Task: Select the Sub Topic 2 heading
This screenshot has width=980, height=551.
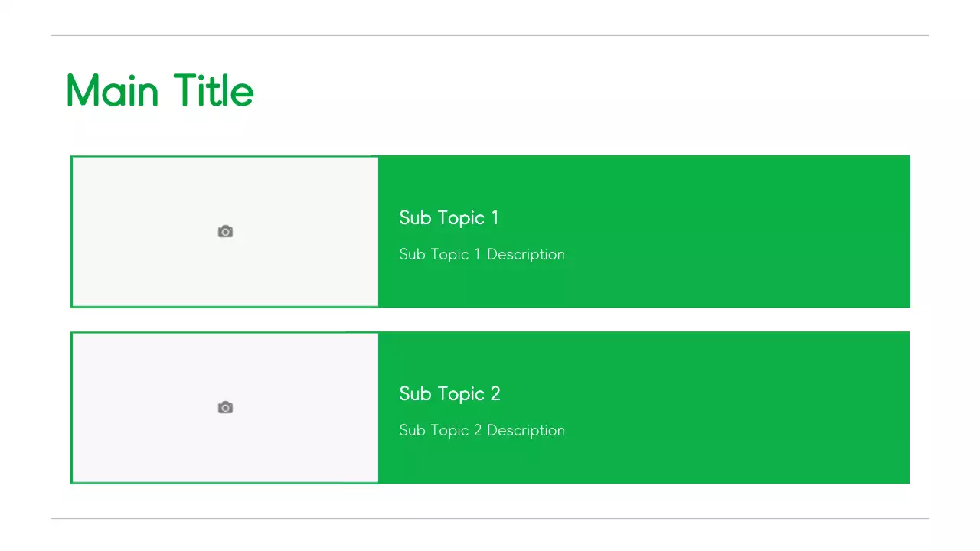Action: click(x=449, y=394)
